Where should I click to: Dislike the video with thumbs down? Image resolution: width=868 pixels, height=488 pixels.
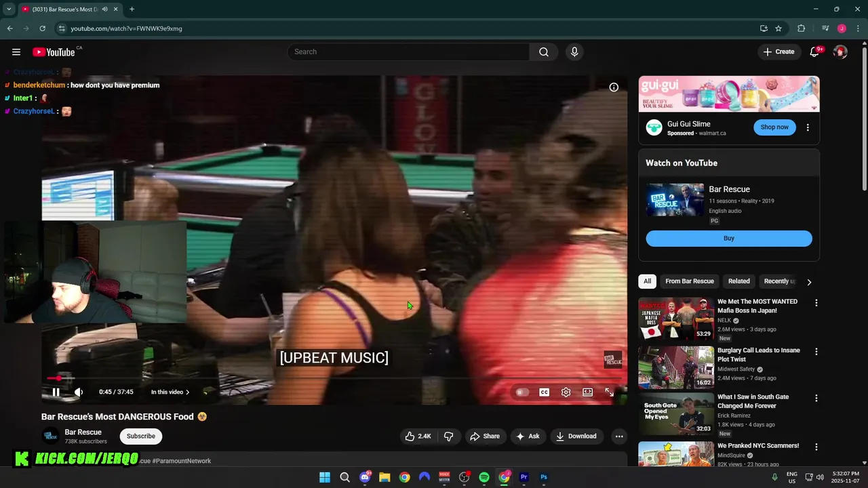click(448, 436)
